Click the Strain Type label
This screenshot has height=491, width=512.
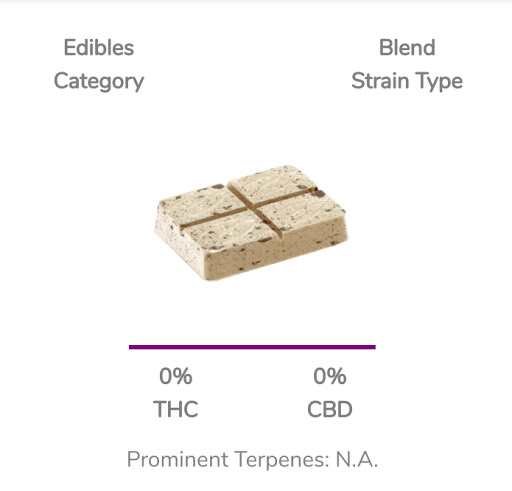click(x=407, y=81)
